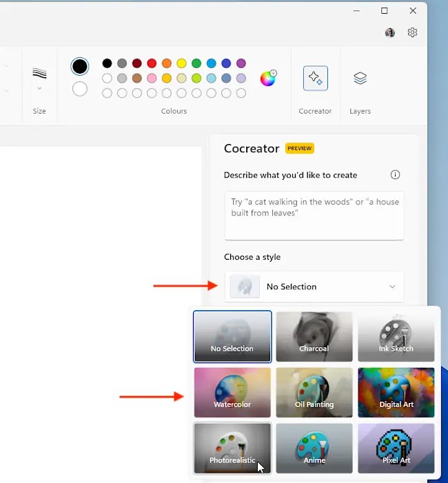The height and width of the screenshot is (483, 448).
Task: Click the Colours group label
Action: pyautogui.click(x=174, y=111)
